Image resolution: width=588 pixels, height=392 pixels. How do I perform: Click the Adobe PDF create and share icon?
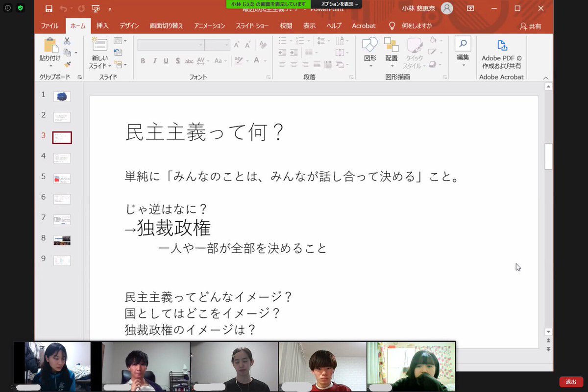point(502,45)
